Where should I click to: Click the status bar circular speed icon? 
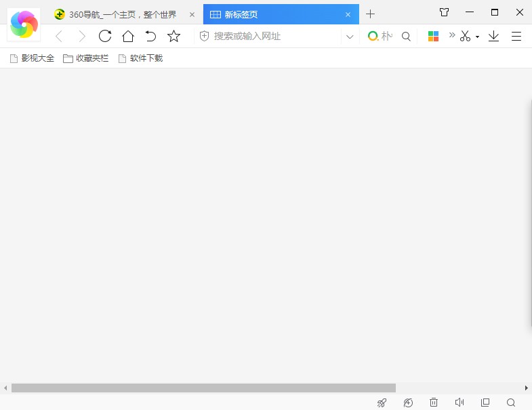(x=408, y=403)
